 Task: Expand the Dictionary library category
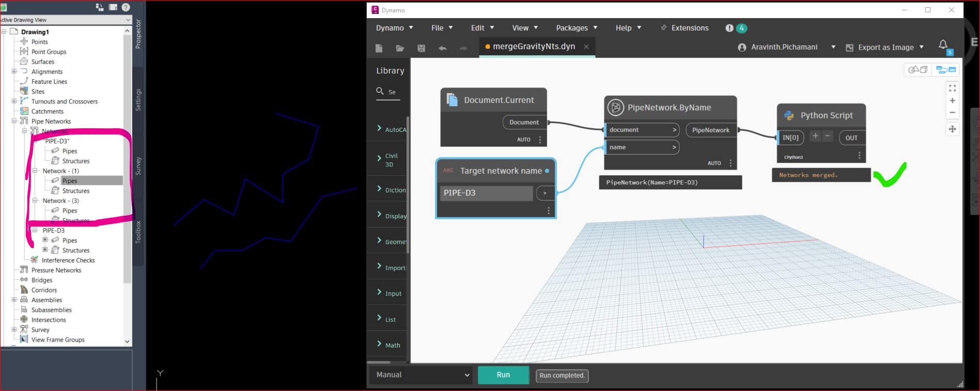pyautogui.click(x=379, y=189)
